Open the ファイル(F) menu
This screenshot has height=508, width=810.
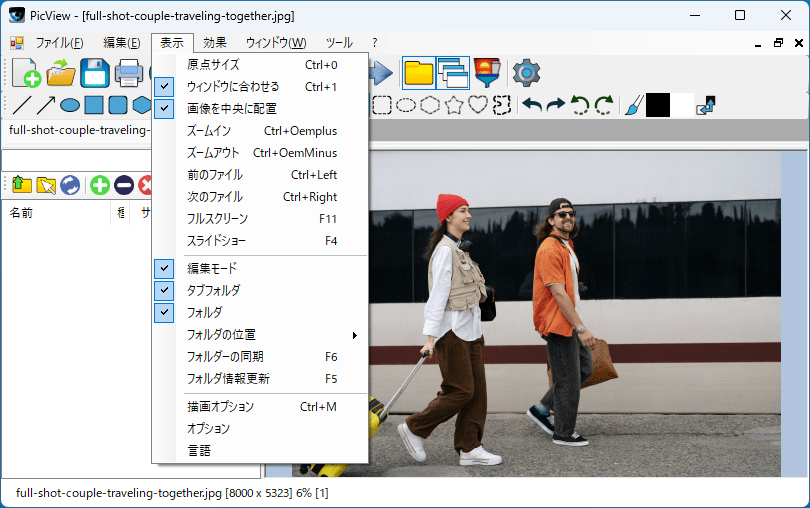(59, 43)
